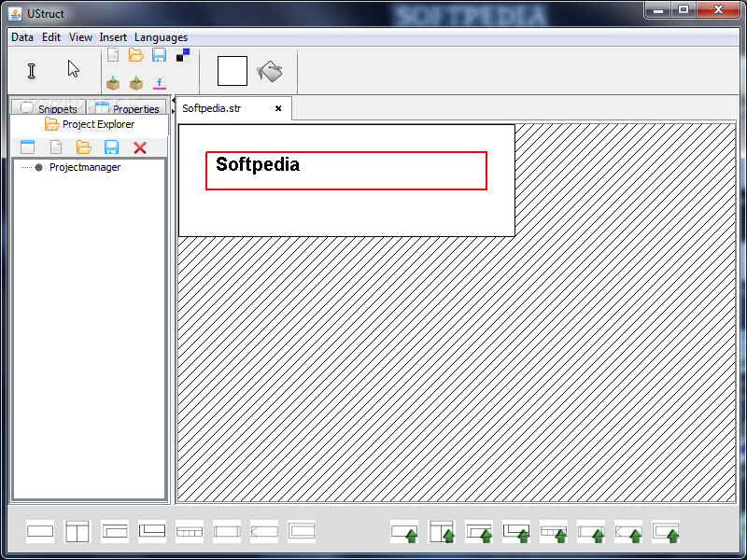Insert the nested top-bar block element
Viewport: 747px width, 560px height.
pos(115,531)
